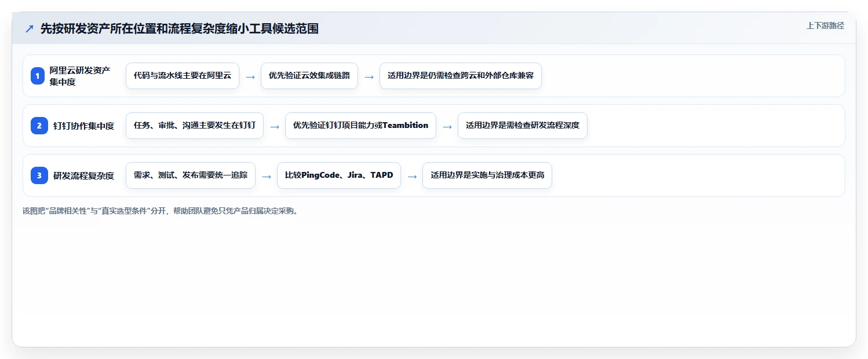
Task: Click the 研发流程复杂度 row label
Action: (83, 175)
